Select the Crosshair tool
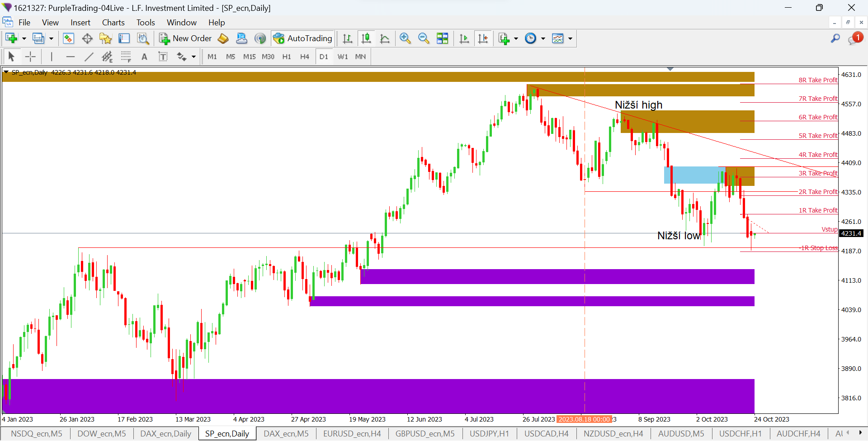 (x=30, y=57)
